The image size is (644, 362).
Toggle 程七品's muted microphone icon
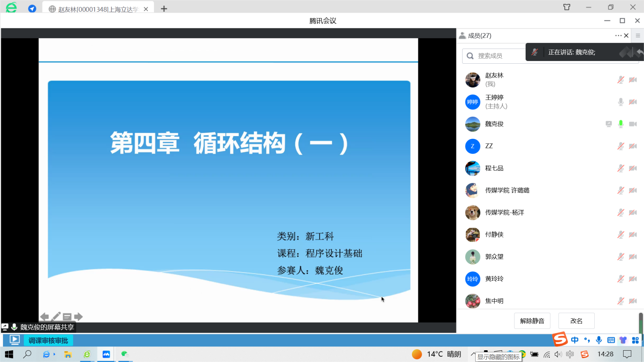click(x=621, y=168)
